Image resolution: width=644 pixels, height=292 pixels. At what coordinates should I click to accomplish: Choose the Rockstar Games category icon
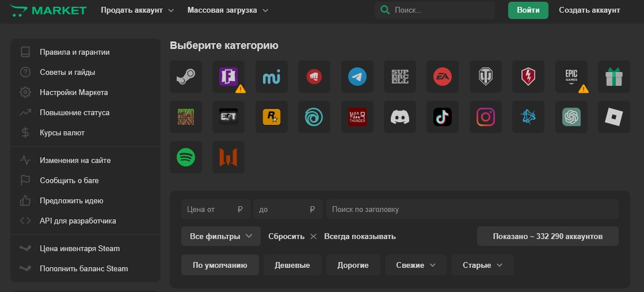[272, 117]
